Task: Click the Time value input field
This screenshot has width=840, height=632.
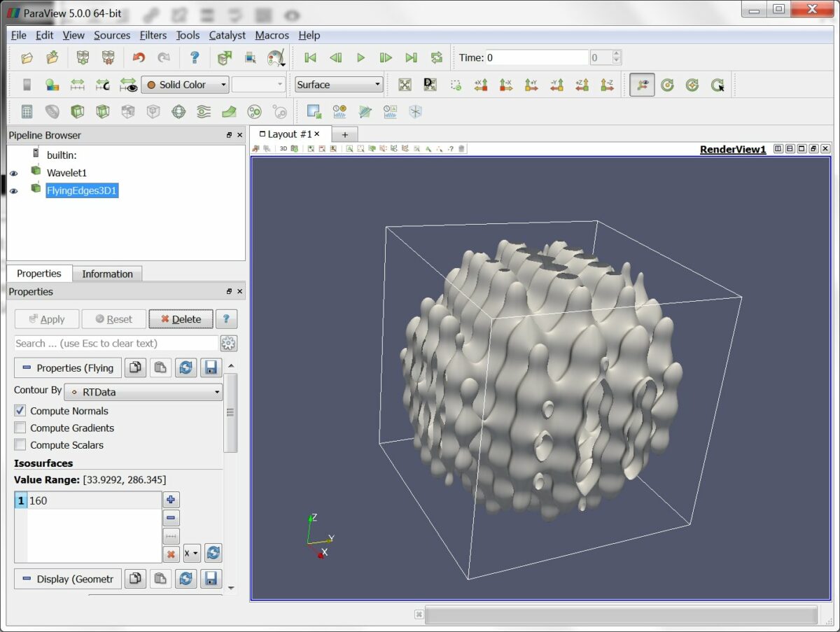Action: click(x=536, y=57)
